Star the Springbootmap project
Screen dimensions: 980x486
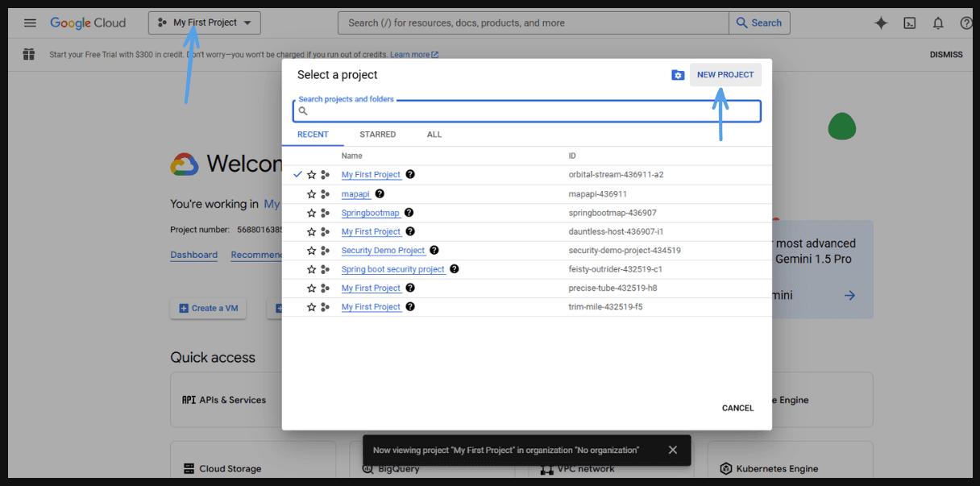[311, 213]
